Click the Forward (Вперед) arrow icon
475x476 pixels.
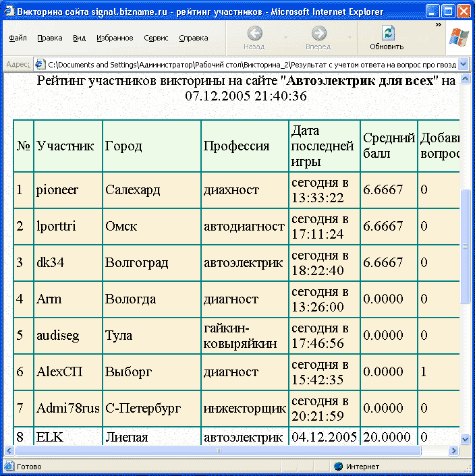(318, 33)
